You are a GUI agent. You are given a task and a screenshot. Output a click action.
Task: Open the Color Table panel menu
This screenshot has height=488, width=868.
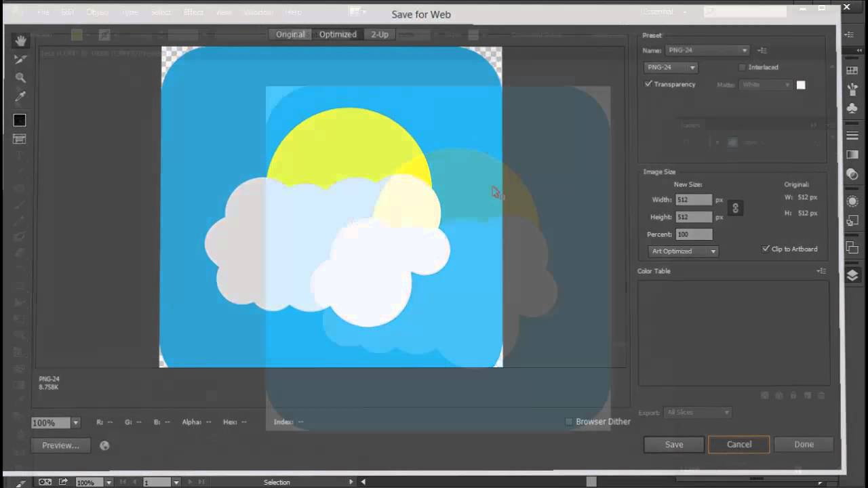(821, 271)
